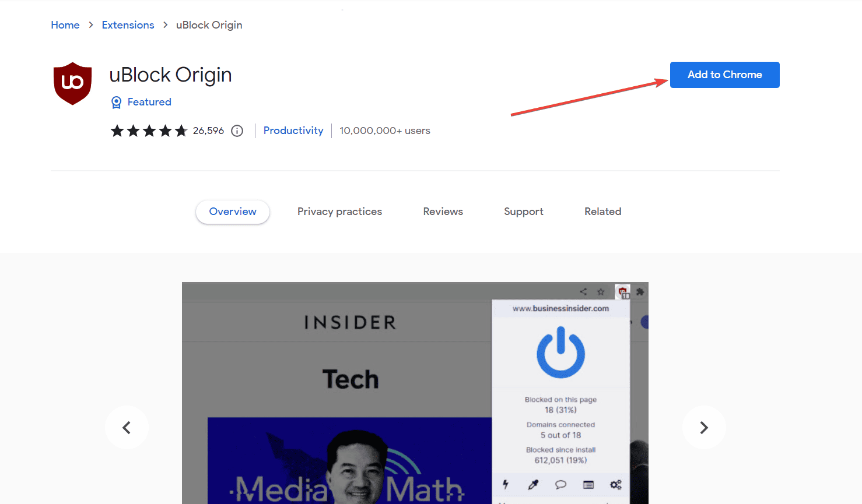
Task: Switch to the Reviews tab
Action: point(443,212)
